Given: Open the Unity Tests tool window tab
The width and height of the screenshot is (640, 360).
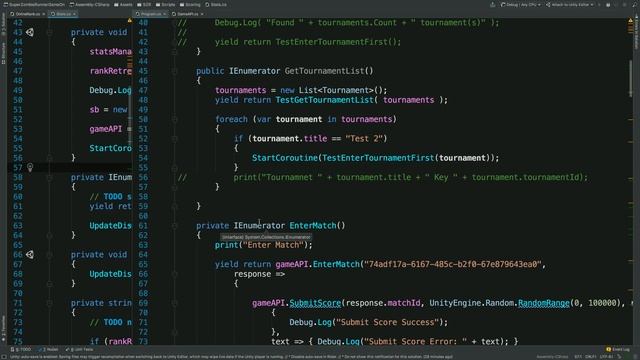Looking at the screenshot, I should pos(80,349).
